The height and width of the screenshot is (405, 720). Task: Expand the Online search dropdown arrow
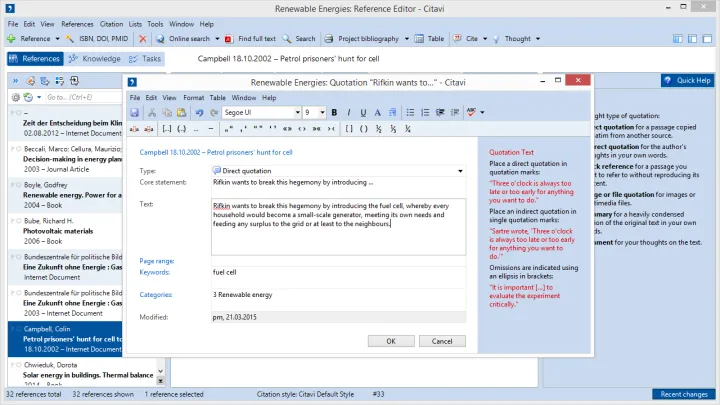(x=217, y=39)
